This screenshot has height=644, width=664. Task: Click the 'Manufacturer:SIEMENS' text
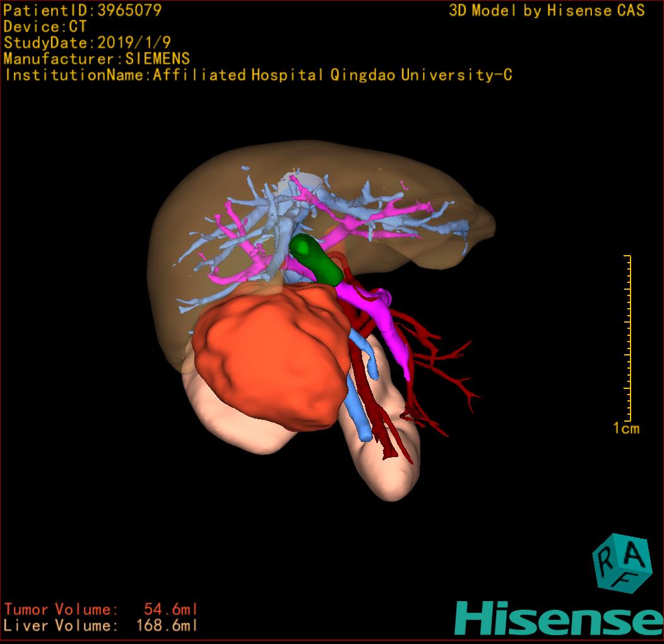pos(97,59)
